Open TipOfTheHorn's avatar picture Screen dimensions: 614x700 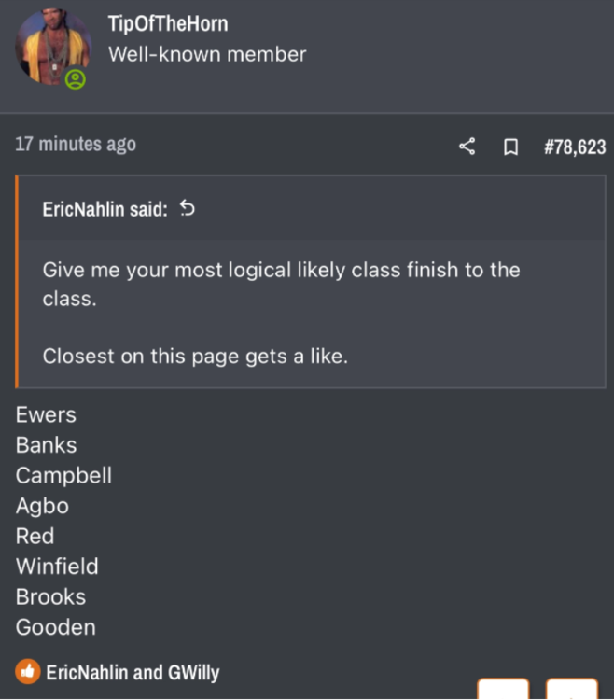(52, 47)
